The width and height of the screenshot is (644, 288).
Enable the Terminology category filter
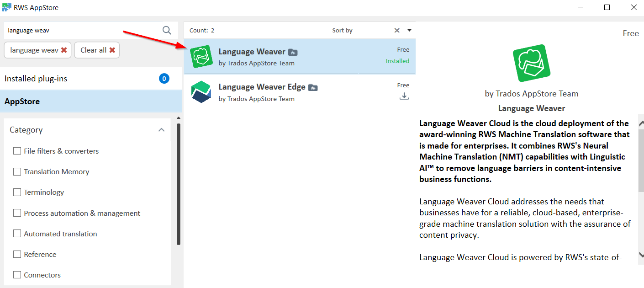(17, 192)
